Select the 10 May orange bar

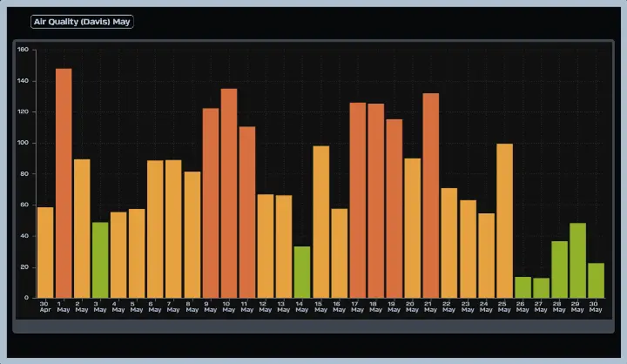pyautogui.click(x=229, y=193)
